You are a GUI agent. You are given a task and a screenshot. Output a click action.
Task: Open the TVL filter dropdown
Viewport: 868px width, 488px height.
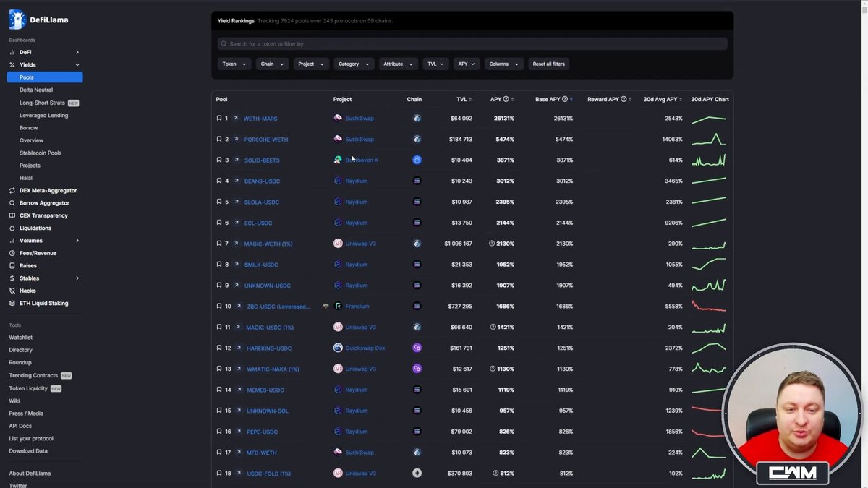[x=436, y=64]
